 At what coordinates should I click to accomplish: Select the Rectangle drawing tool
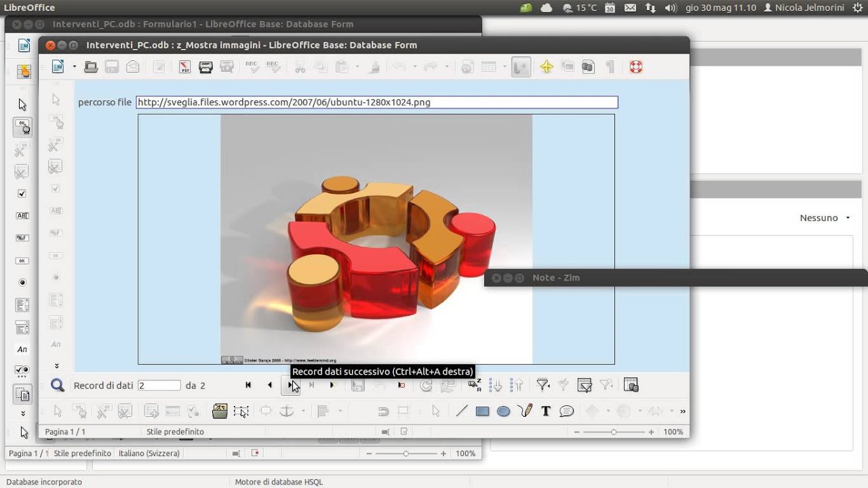pyautogui.click(x=482, y=411)
